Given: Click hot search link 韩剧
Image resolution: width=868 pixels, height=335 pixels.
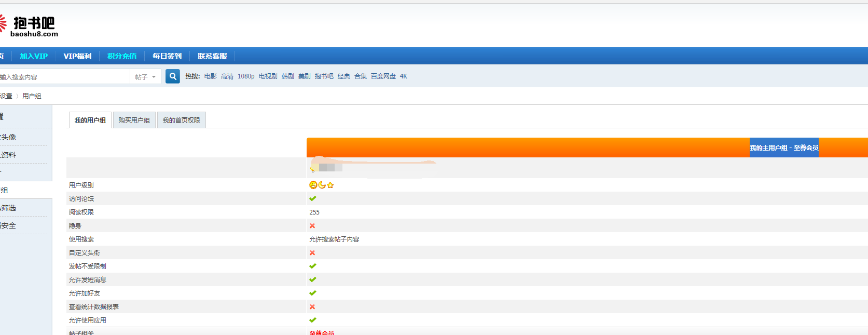Looking at the screenshot, I should pos(288,76).
